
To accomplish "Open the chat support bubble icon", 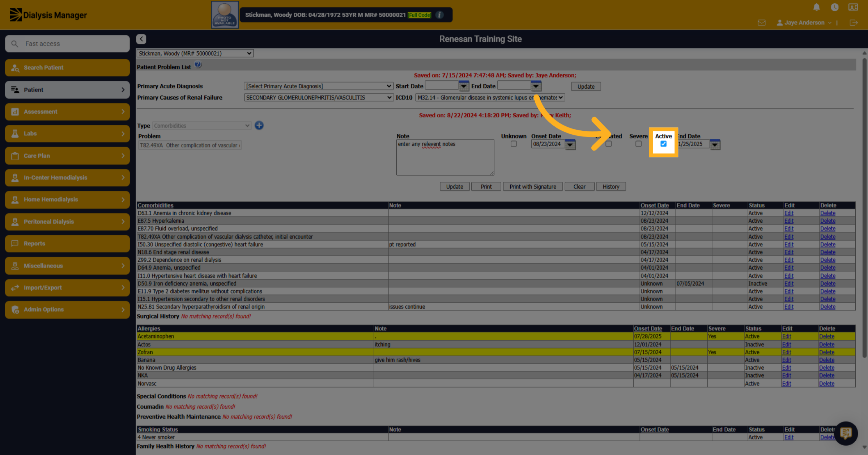I will [x=846, y=433].
